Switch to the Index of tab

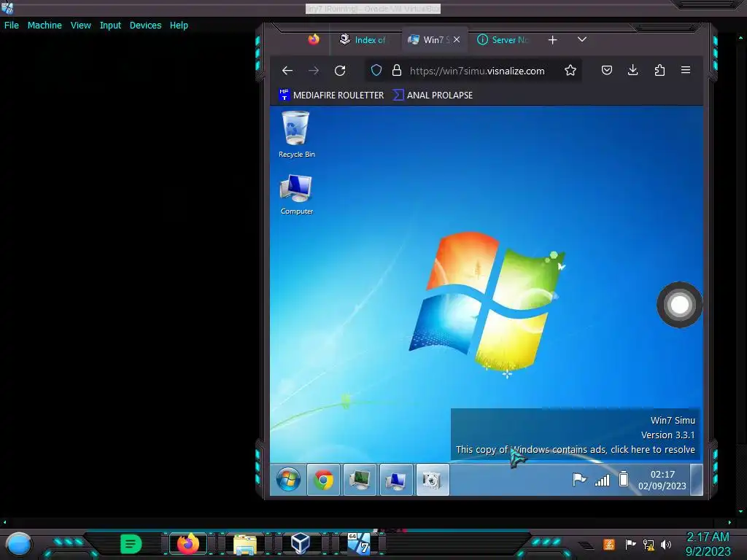(x=363, y=40)
